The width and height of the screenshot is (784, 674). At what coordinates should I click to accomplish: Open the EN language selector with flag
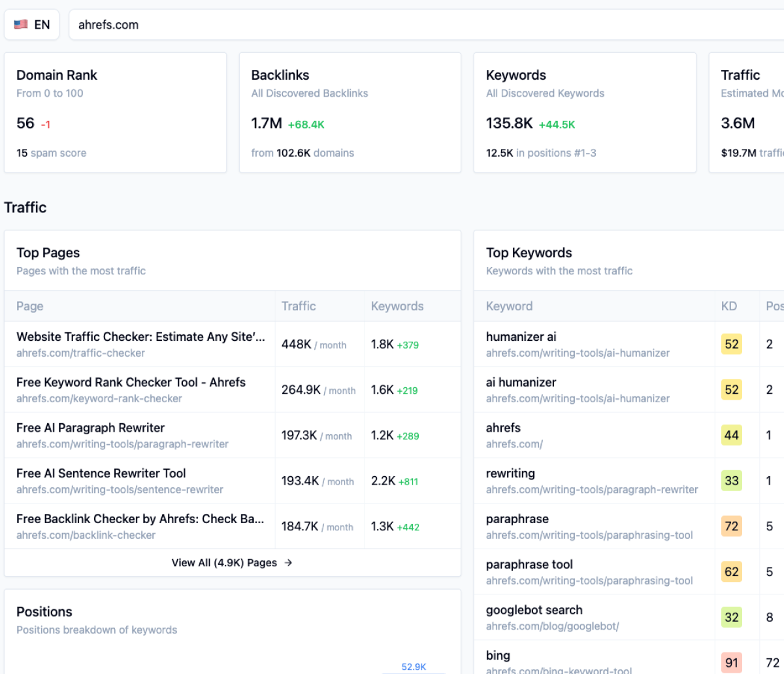pos(32,25)
